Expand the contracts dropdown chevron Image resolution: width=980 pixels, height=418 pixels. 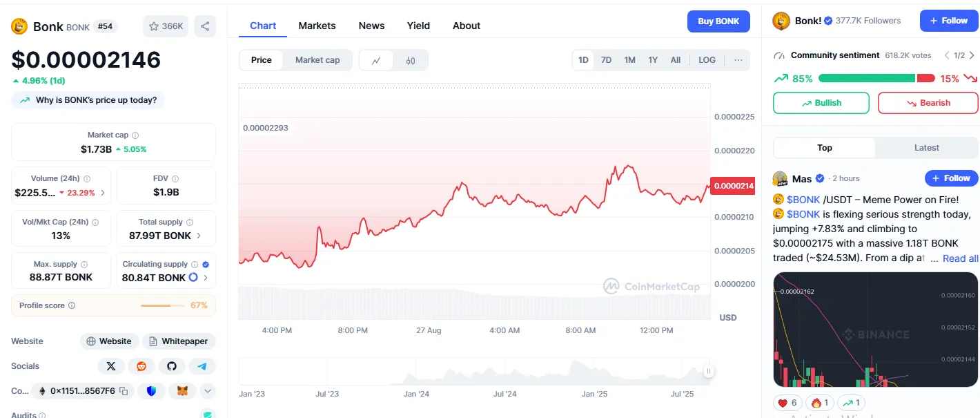(208, 391)
